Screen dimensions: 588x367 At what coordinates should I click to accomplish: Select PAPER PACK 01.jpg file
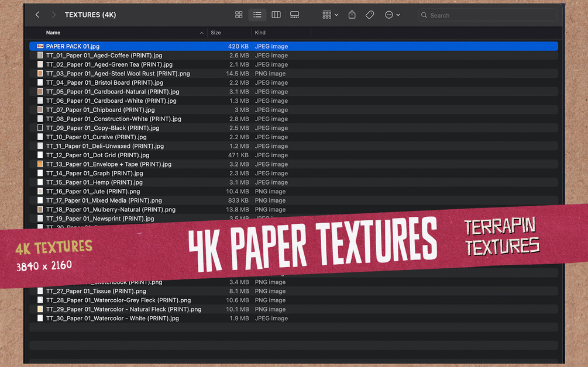coord(294,46)
